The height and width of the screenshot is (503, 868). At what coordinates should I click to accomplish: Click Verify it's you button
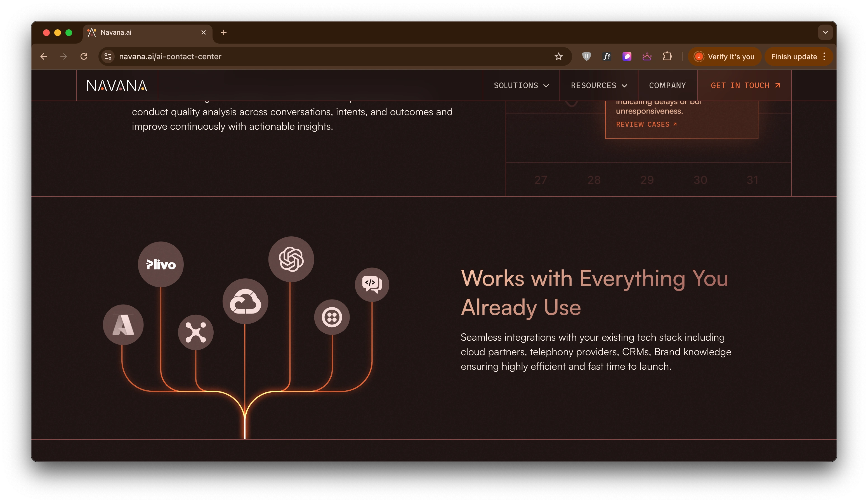click(725, 56)
